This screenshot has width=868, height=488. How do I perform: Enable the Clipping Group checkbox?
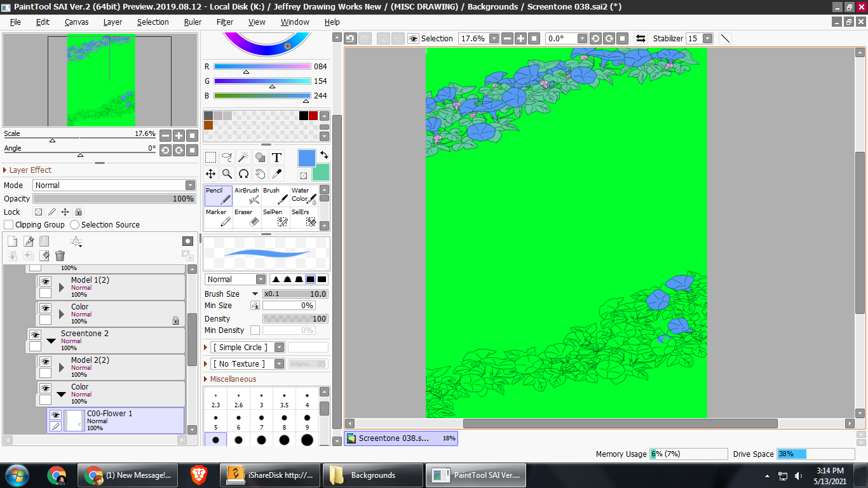[x=9, y=225]
